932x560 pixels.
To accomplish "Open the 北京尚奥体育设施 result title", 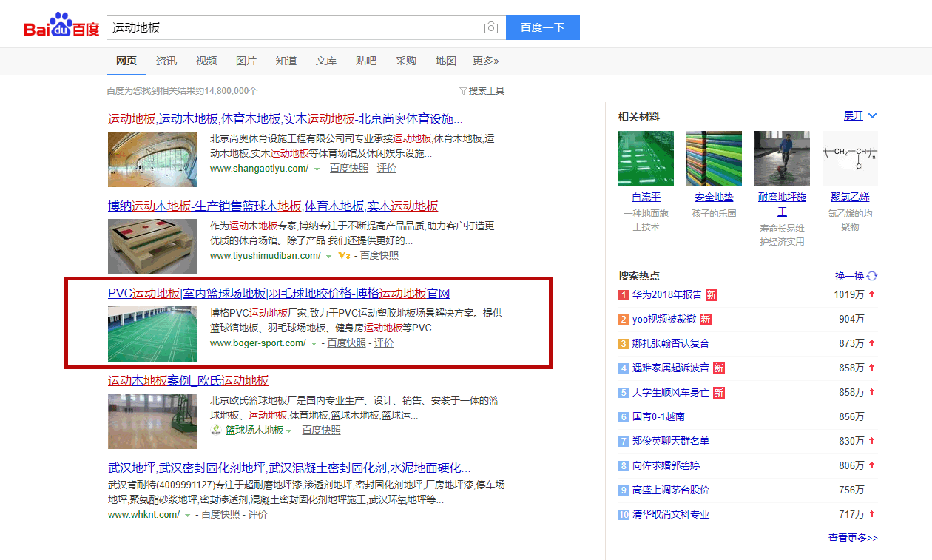I will (x=286, y=119).
